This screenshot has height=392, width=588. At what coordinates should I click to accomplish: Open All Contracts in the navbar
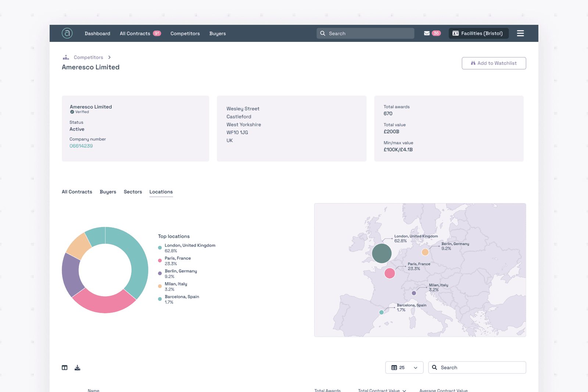point(135,33)
